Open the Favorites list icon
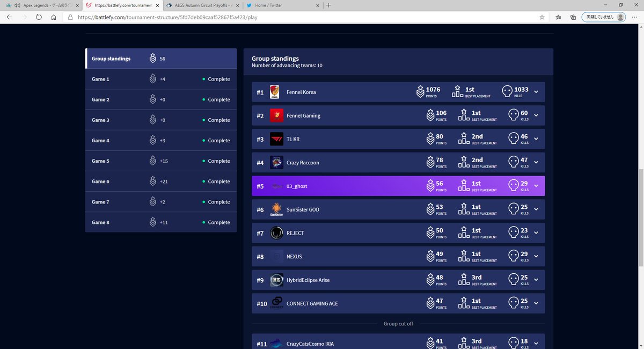Screen dimensions: 644x349 (x=558, y=17)
